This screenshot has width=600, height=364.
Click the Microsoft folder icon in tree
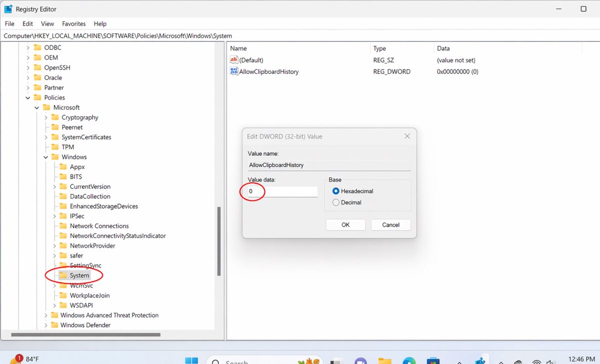[x=46, y=108]
